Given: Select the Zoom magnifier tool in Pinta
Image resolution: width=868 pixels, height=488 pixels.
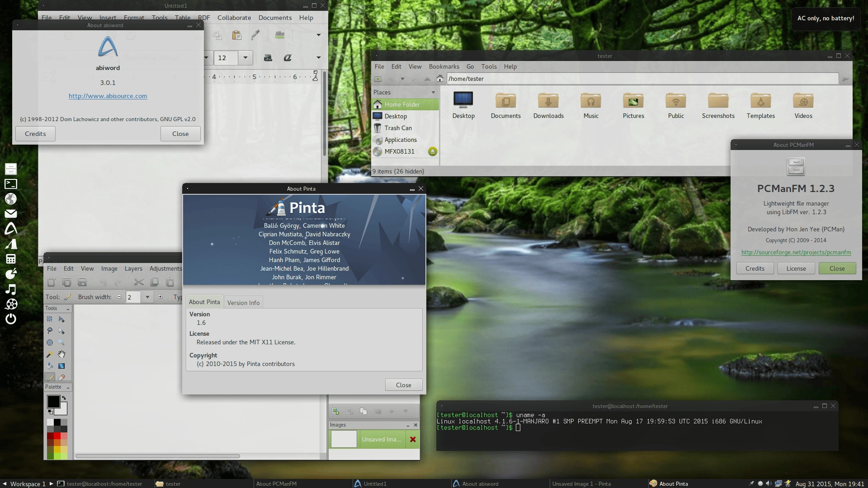Looking at the screenshot, I should [x=61, y=343].
